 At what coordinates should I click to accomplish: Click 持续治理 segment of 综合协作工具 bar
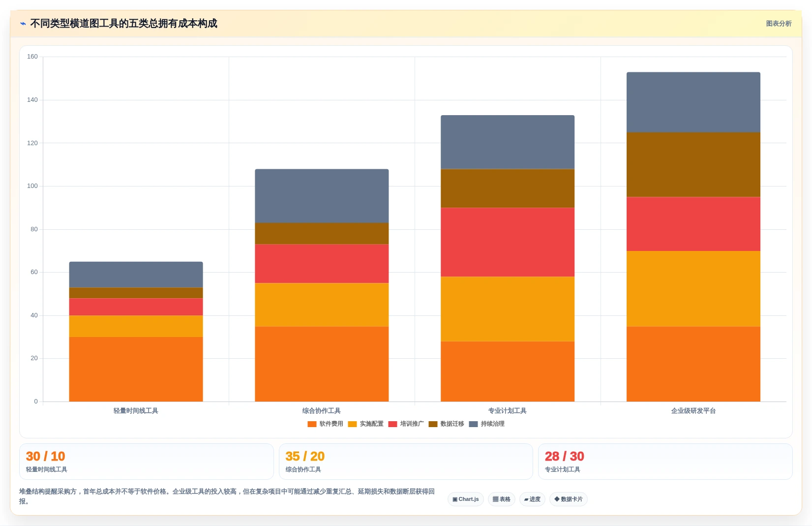[x=322, y=196]
